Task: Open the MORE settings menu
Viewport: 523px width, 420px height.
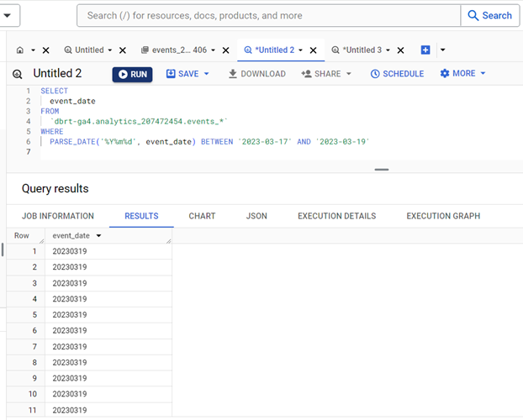Action: [462, 73]
